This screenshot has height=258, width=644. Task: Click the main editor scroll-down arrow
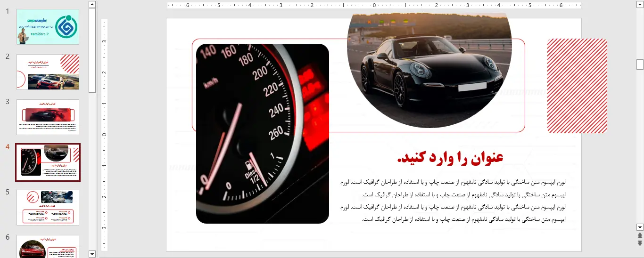pos(640,227)
